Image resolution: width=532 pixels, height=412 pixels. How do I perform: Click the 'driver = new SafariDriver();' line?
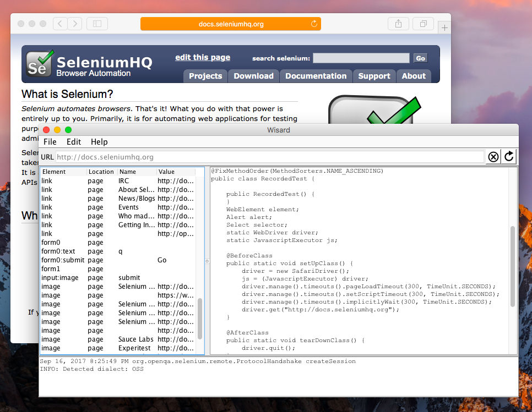296,271
